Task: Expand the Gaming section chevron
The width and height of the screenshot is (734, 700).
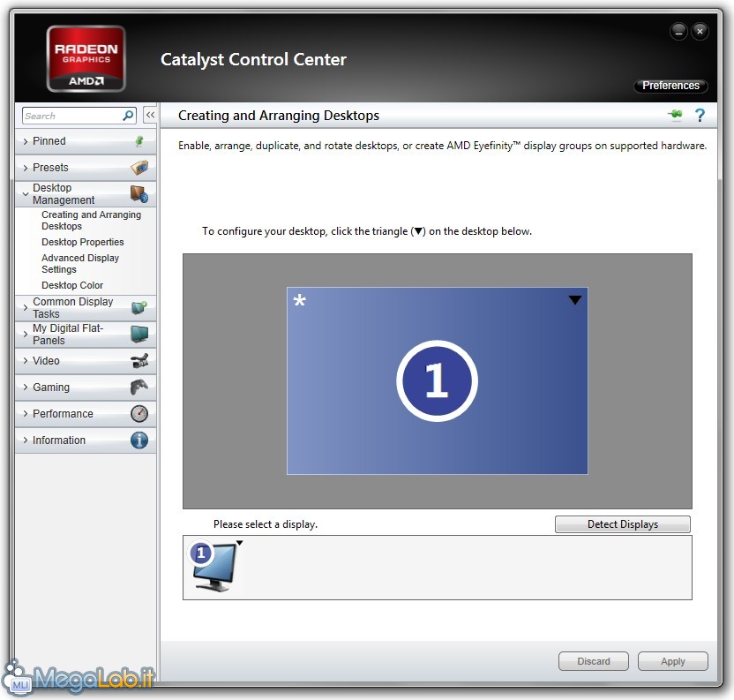Action: (x=26, y=387)
